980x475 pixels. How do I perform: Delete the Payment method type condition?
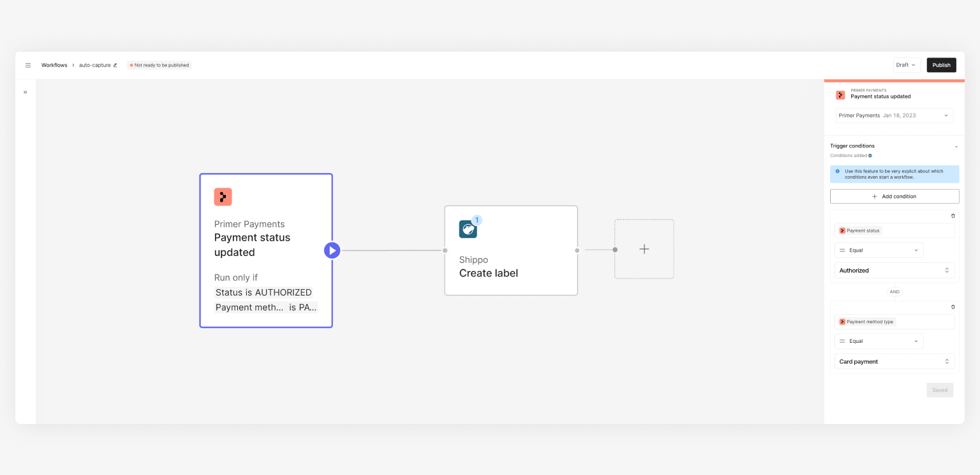[953, 307]
